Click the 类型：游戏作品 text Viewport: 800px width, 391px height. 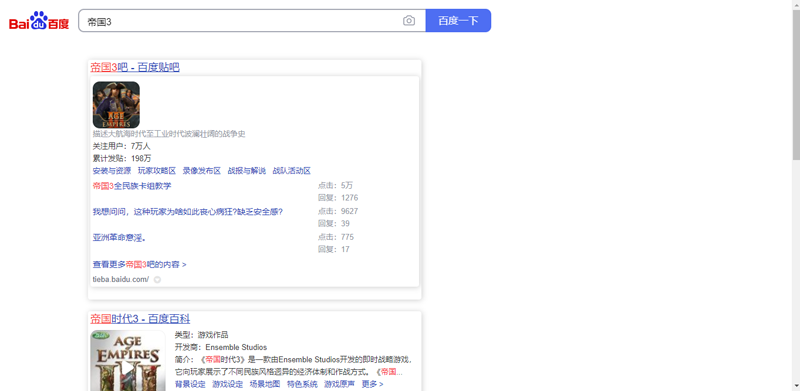point(202,335)
